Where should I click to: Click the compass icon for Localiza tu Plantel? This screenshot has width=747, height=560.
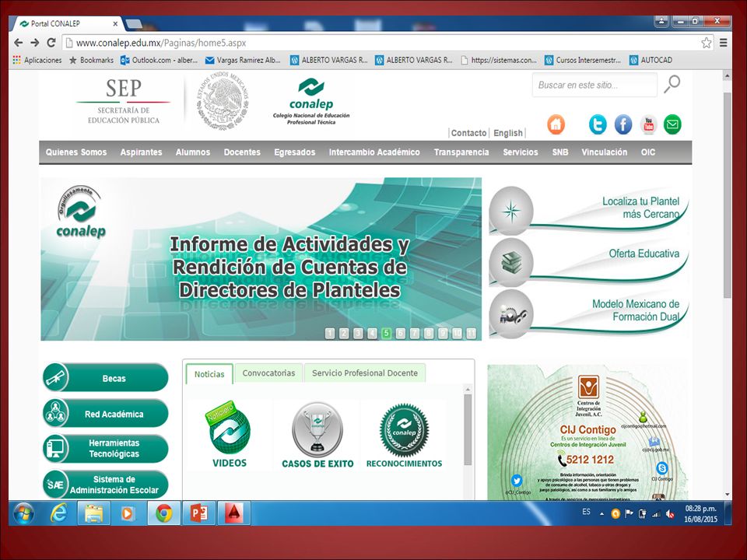(x=511, y=211)
